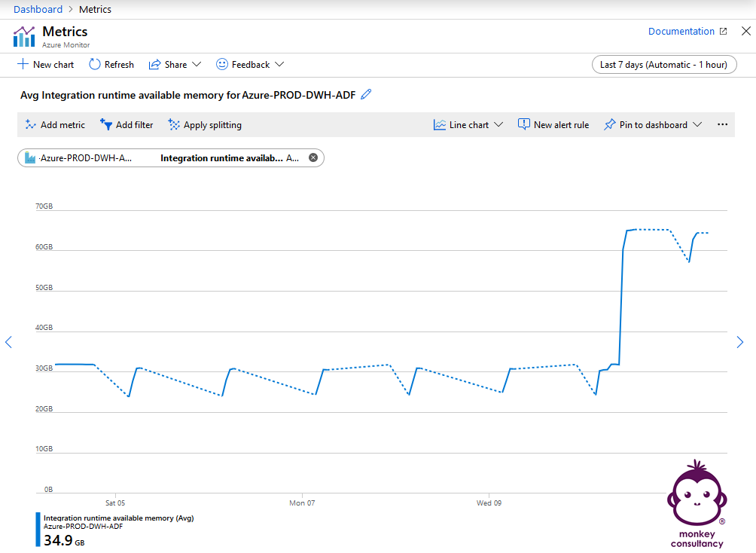
Task: Click the Azure Monitor subtitle text
Action: [66, 45]
